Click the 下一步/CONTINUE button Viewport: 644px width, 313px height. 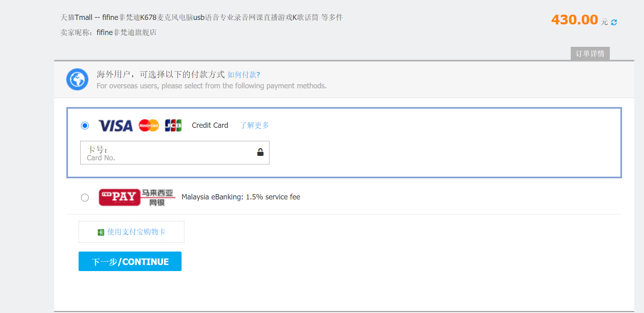click(x=130, y=261)
